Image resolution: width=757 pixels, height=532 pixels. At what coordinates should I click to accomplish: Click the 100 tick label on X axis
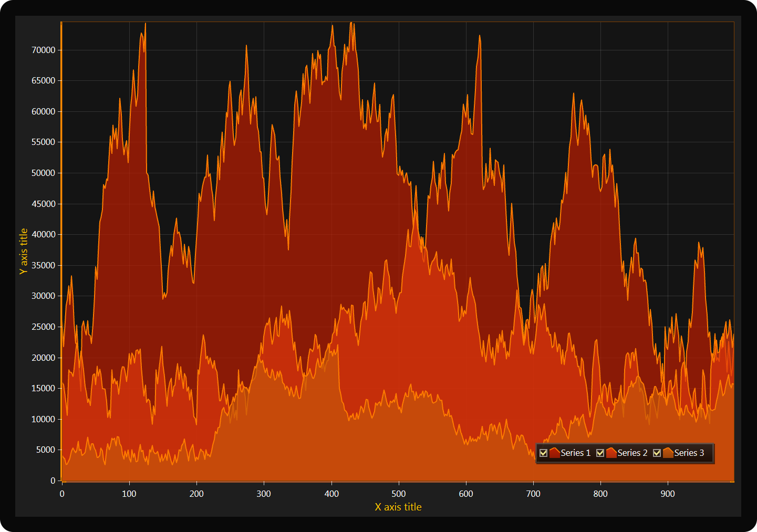click(129, 494)
